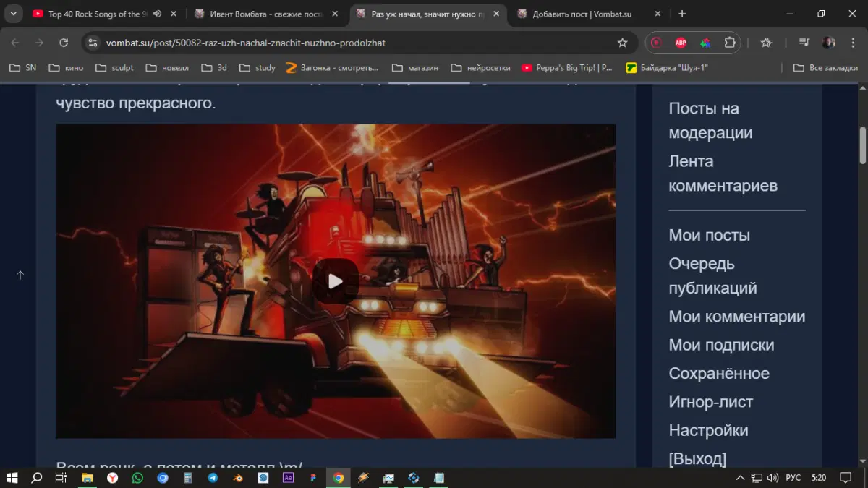868x488 pixels.
Task: Open the study bookmarks folder
Action: (x=258, y=67)
